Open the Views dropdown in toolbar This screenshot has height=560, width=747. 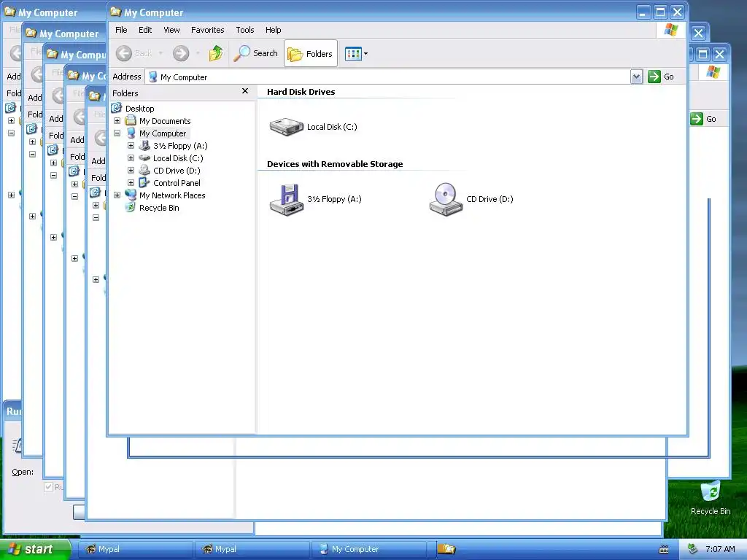click(356, 53)
